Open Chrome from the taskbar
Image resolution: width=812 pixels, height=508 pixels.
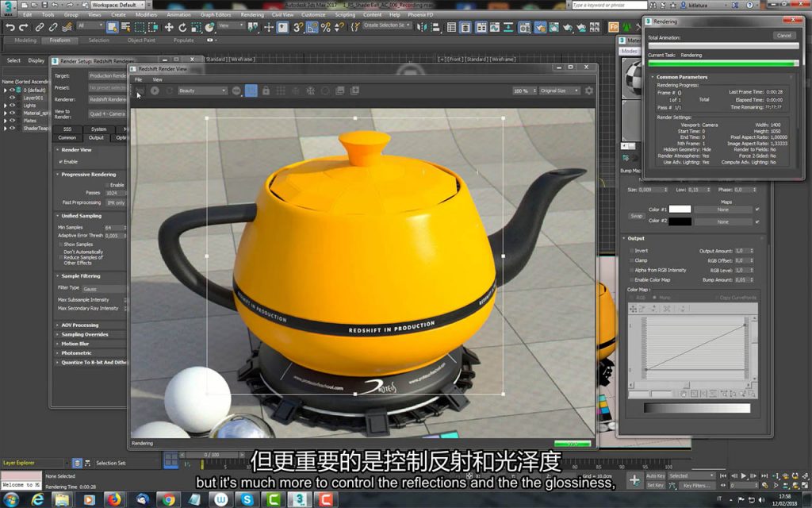tap(168, 500)
